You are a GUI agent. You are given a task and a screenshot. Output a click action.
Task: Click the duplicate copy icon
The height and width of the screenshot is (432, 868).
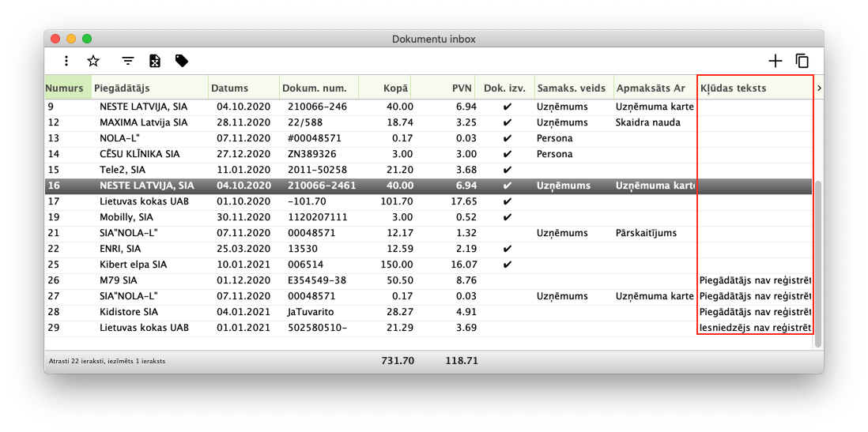tap(802, 61)
